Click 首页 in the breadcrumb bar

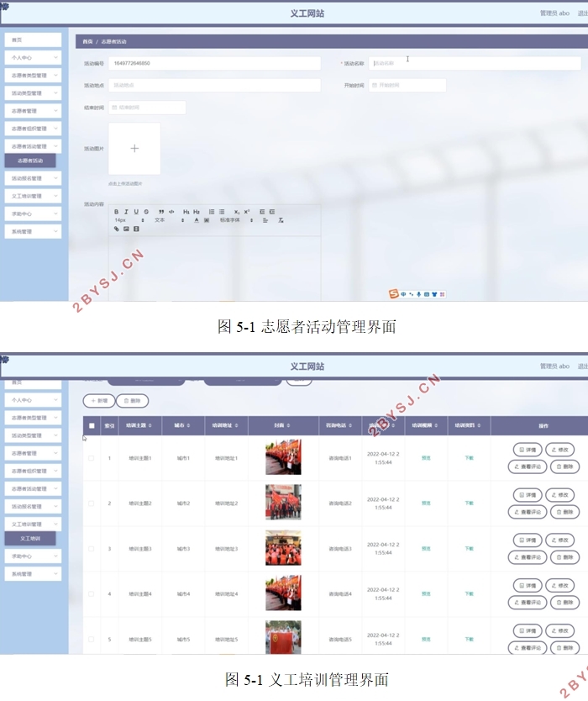pos(87,41)
